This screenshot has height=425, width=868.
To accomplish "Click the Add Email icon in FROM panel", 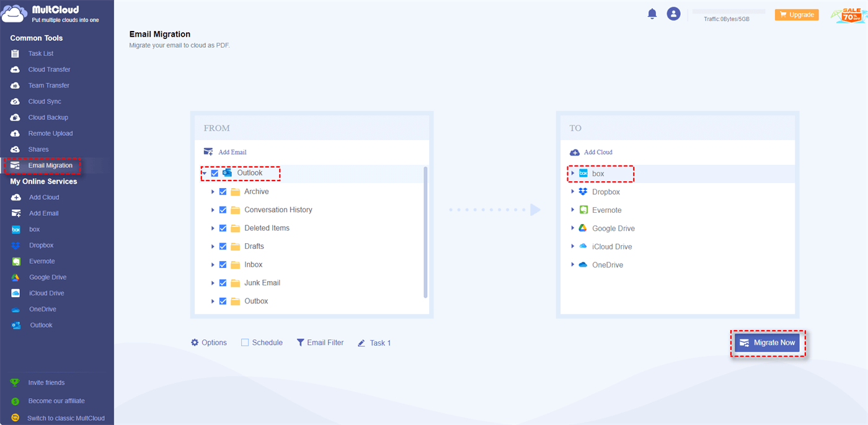I will [x=208, y=152].
